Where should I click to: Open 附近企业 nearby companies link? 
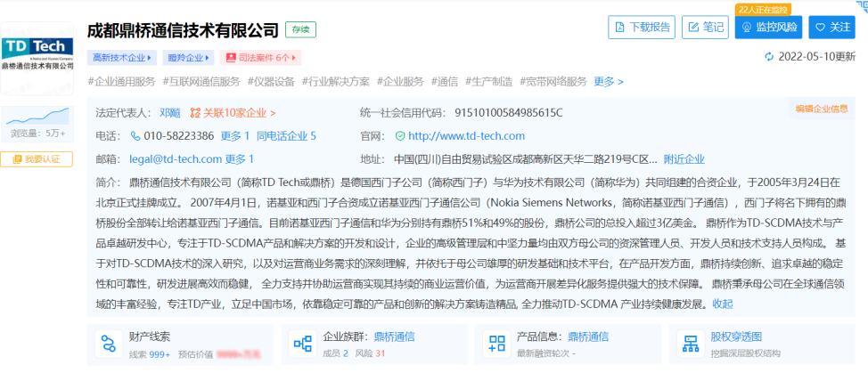click(x=684, y=159)
